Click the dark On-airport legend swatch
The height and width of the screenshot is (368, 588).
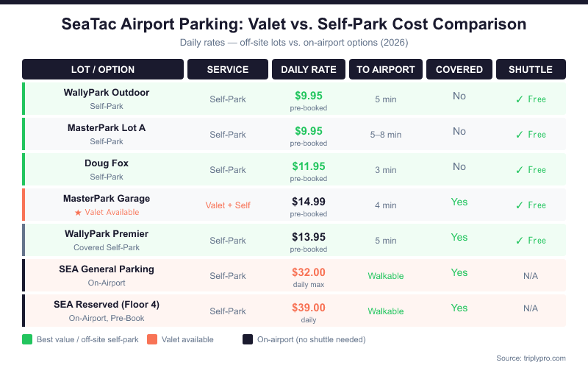248,339
